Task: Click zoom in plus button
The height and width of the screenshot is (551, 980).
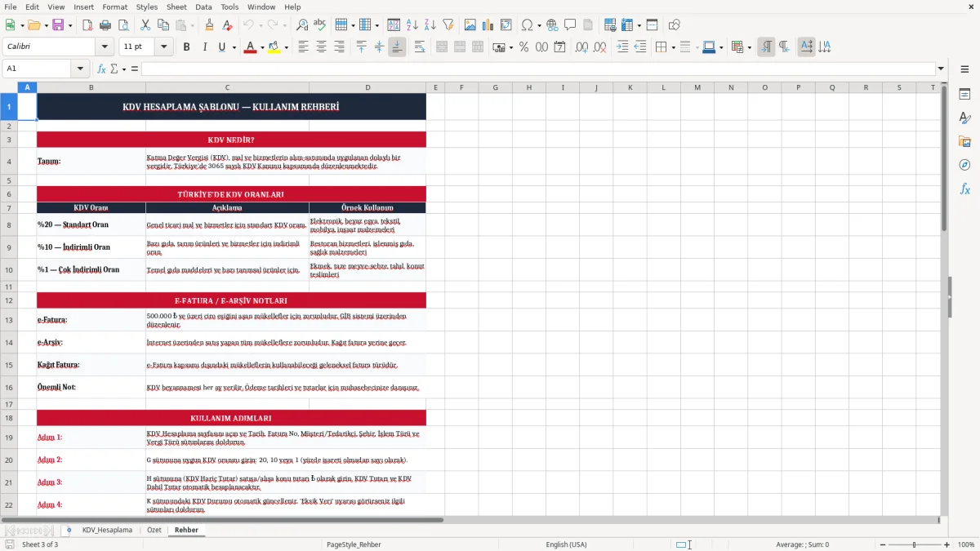Action: click(947, 544)
